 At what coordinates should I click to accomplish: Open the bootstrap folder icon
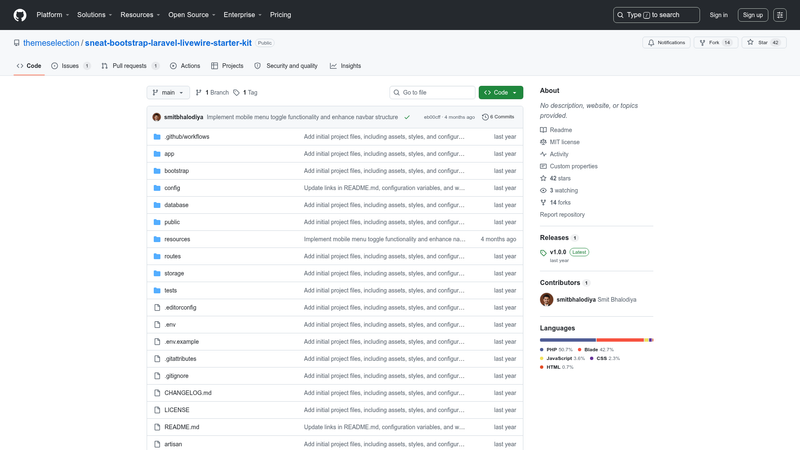[157, 171]
